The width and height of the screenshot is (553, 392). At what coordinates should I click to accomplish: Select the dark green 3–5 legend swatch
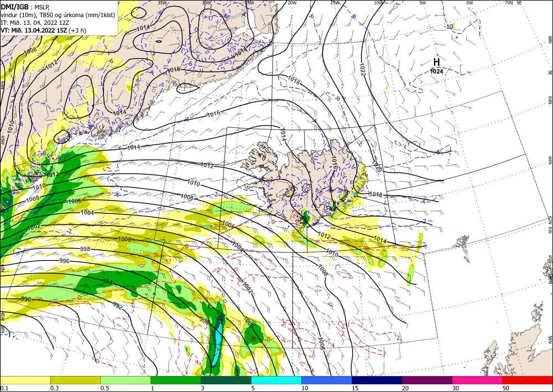pos(226,380)
